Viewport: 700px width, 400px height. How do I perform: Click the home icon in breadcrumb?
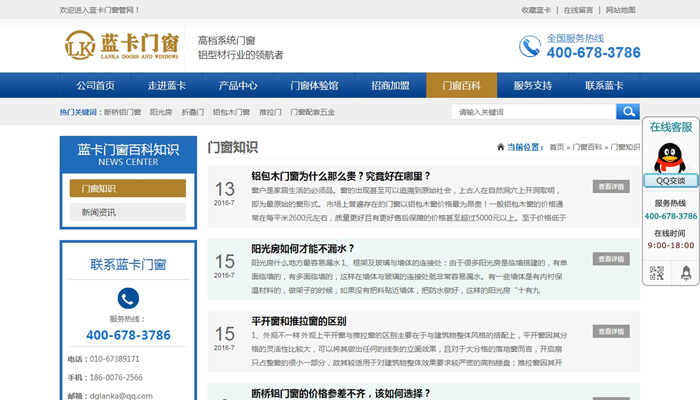pyautogui.click(x=500, y=146)
